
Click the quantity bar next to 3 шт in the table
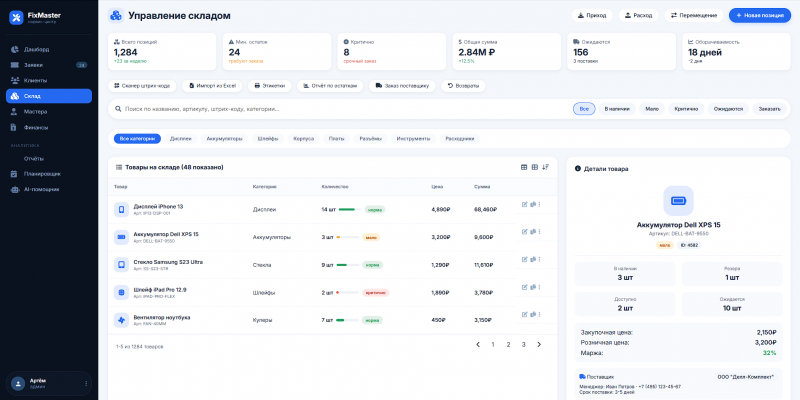(348, 237)
